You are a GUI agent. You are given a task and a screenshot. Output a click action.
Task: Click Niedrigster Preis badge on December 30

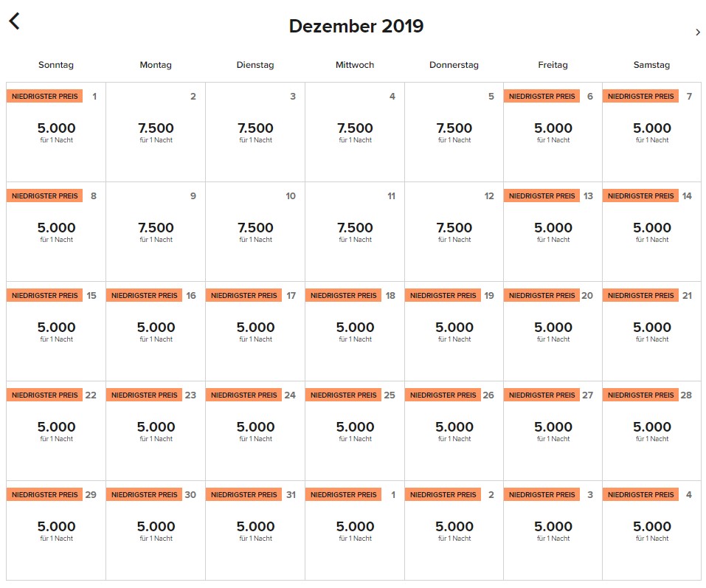(x=144, y=495)
